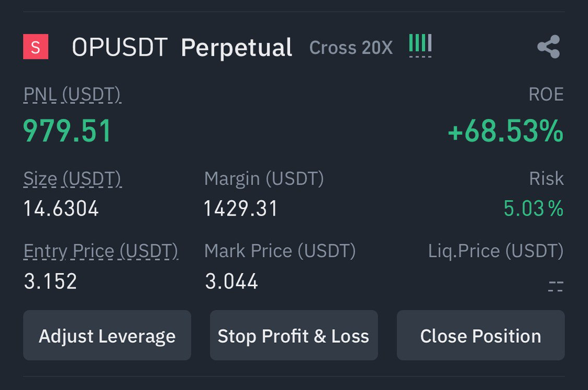The height and width of the screenshot is (390, 588).
Task: Open the Adjust Leverage dialog
Action: pyautogui.click(x=107, y=335)
